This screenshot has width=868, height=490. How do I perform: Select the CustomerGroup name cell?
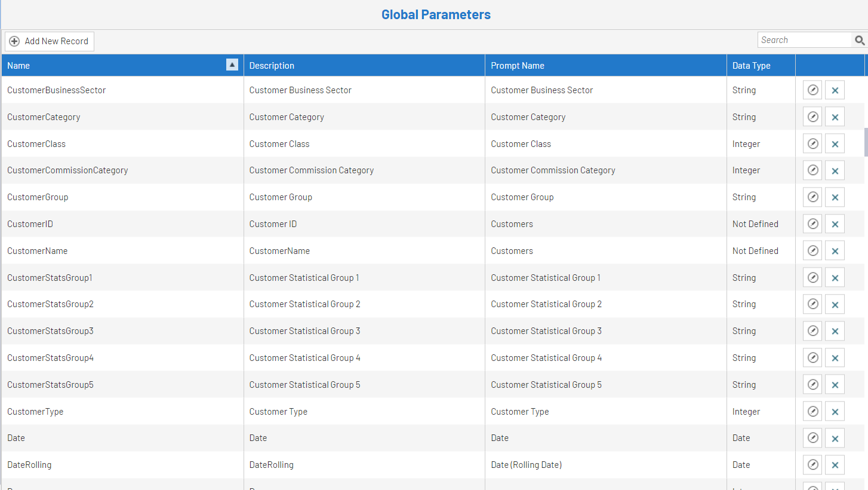coord(38,197)
